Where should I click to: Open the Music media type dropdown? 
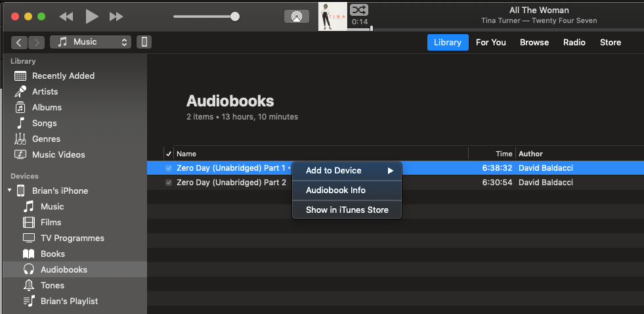point(91,42)
